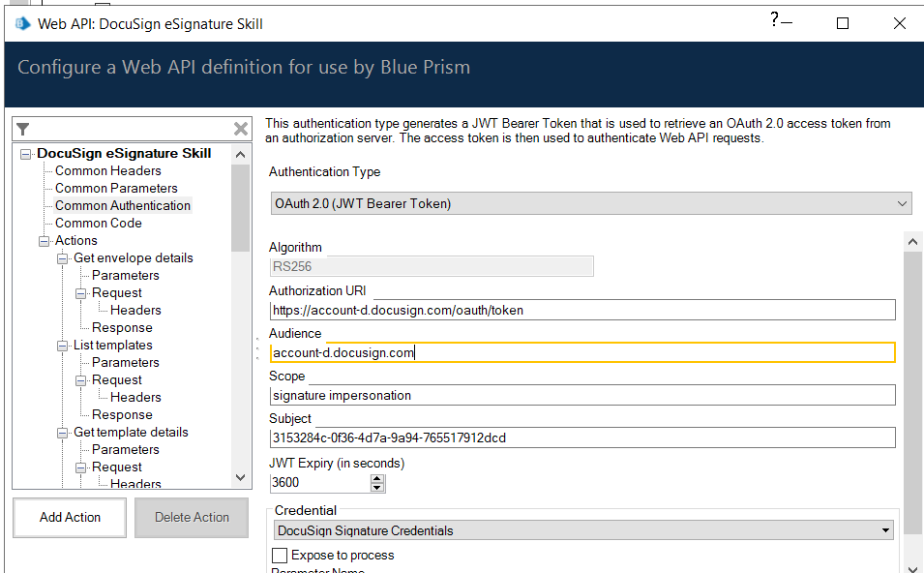This screenshot has height=573, width=924.
Task: Select Common Headers in the tree
Action: pyautogui.click(x=107, y=171)
